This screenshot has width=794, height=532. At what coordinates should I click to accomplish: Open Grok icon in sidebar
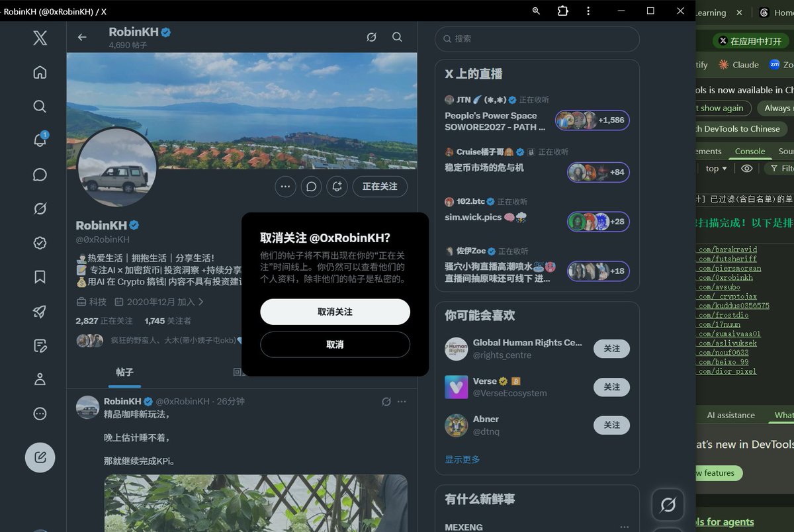click(40, 209)
